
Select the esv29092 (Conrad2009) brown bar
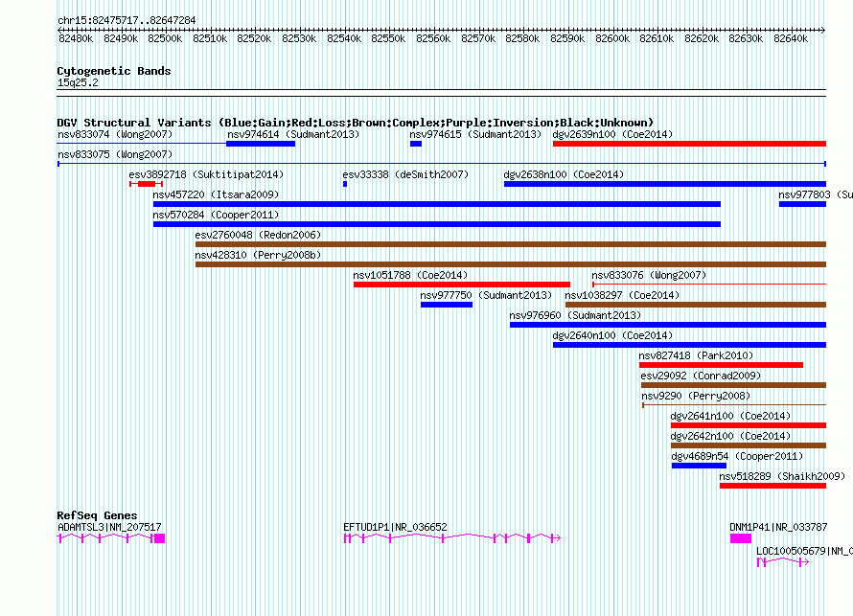coord(734,385)
